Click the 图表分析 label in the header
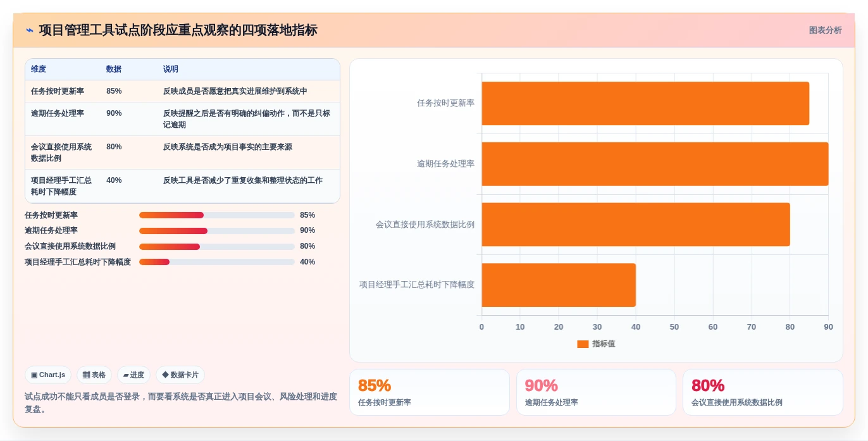Screen dimensions: 868x441 (x=825, y=30)
